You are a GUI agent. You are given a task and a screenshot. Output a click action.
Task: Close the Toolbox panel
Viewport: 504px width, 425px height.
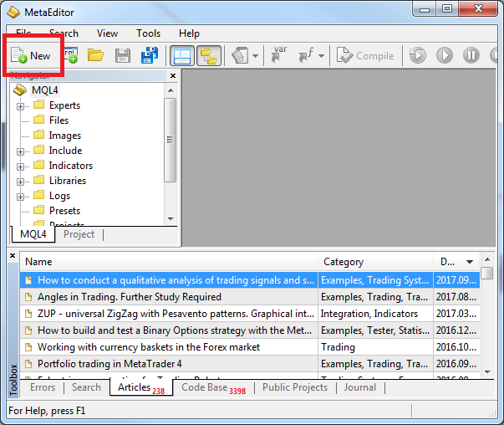pyautogui.click(x=13, y=256)
